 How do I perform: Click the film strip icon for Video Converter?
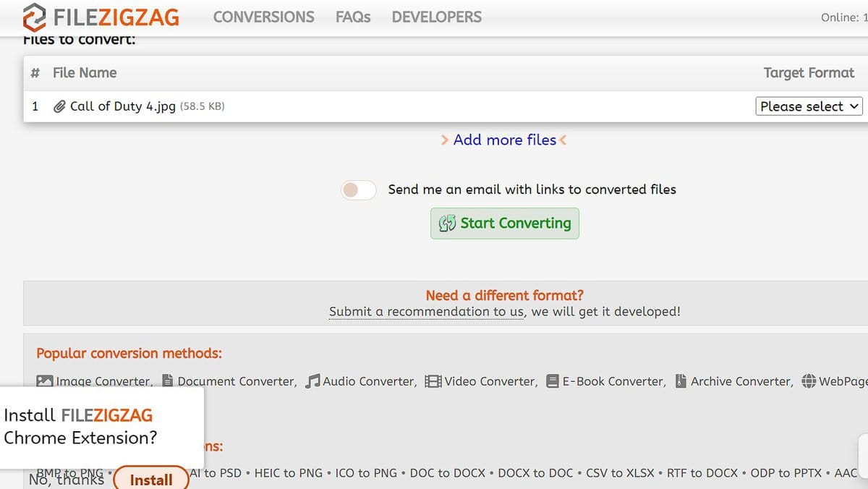pyautogui.click(x=433, y=380)
